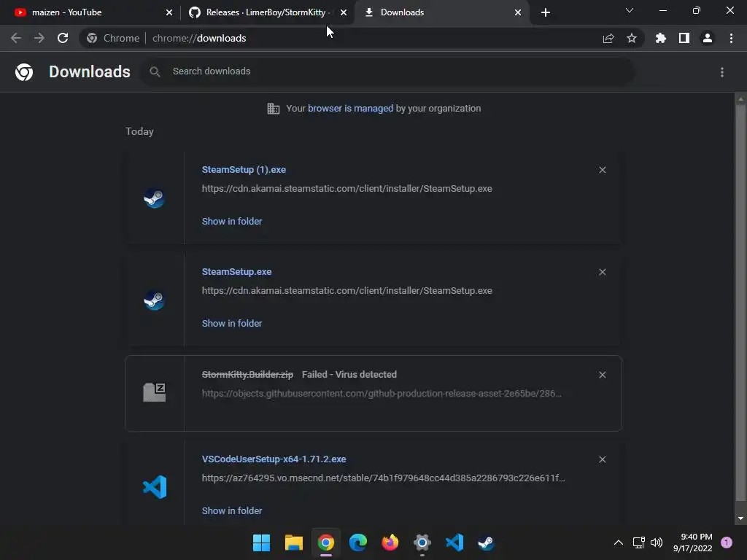Open the SteamSetup (1).exe file link
Screen dimensions: 747x560
point(244,169)
